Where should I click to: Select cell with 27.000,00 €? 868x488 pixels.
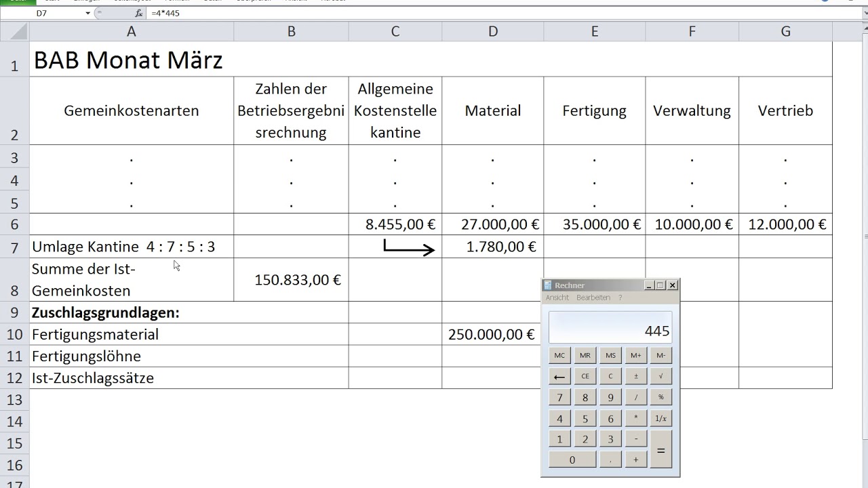coord(493,224)
